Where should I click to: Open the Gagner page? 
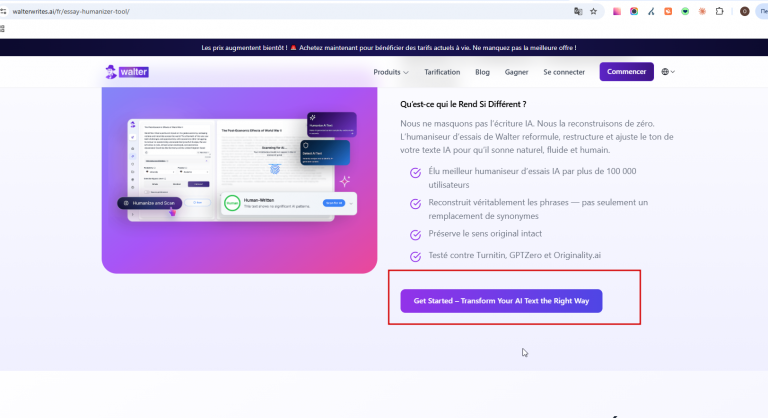point(516,72)
